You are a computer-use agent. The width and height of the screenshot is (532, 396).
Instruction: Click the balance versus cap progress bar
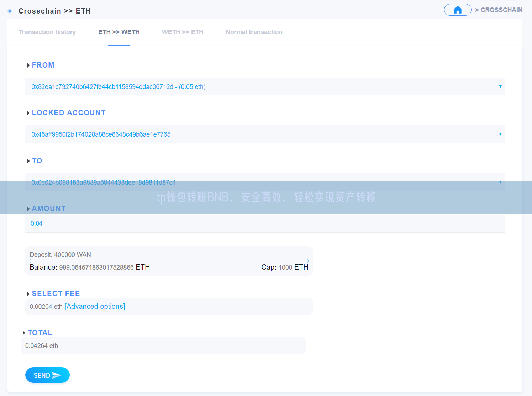tap(169, 261)
